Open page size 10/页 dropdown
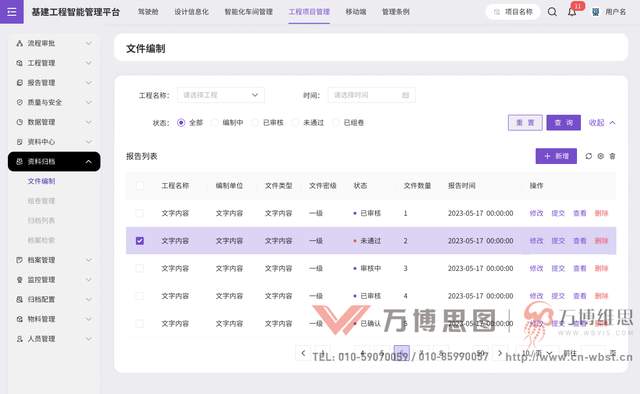 [537, 353]
